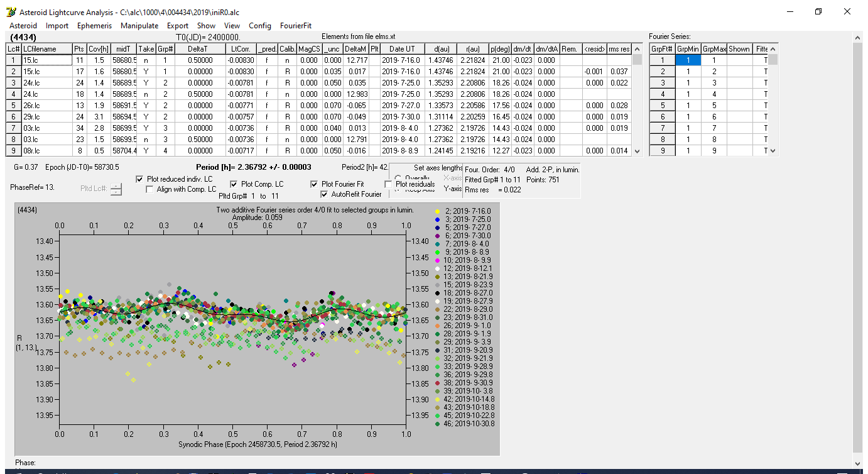Image resolution: width=868 pixels, height=474 pixels.
Task: Click the Asteroid Lightcurve Analysis title bar icon
Action: click(11, 12)
